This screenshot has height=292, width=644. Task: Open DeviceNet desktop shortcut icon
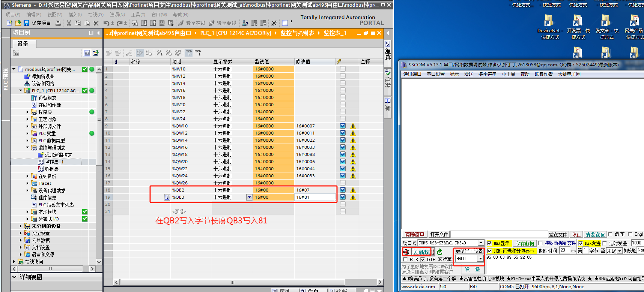[x=549, y=27]
